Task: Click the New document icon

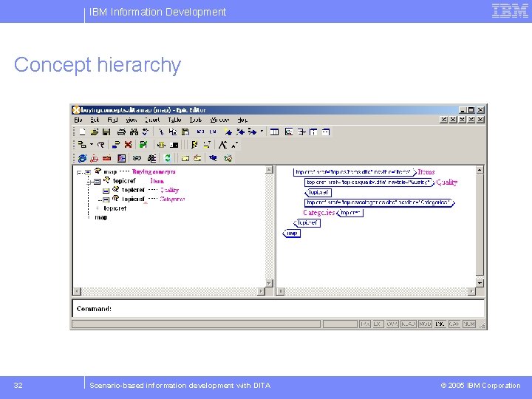Action: coord(82,132)
